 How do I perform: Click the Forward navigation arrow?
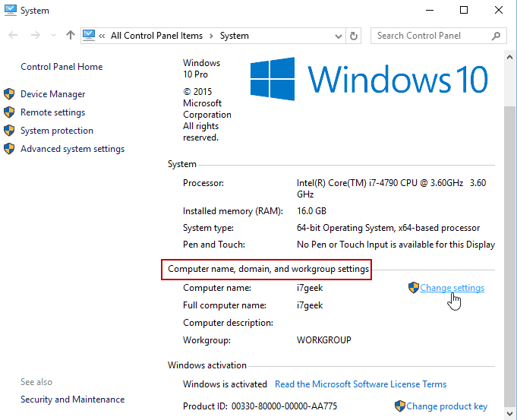[35, 35]
